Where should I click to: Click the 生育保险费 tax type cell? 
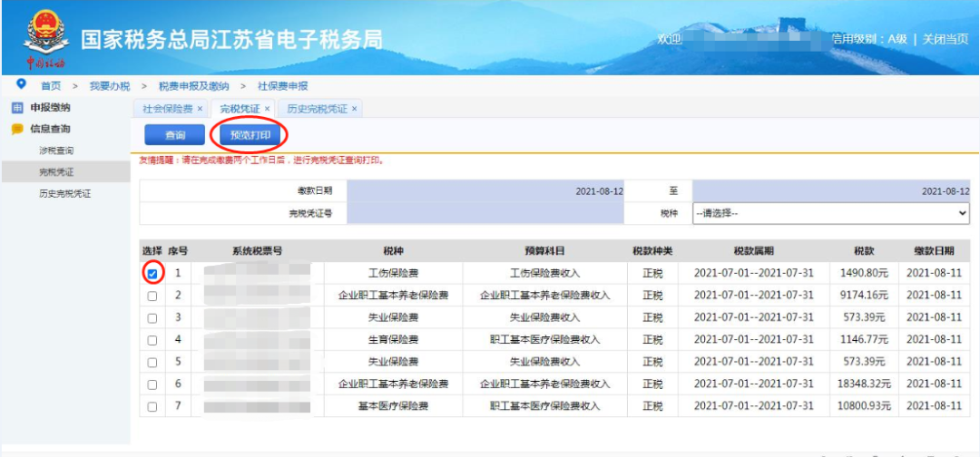pos(393,340)
